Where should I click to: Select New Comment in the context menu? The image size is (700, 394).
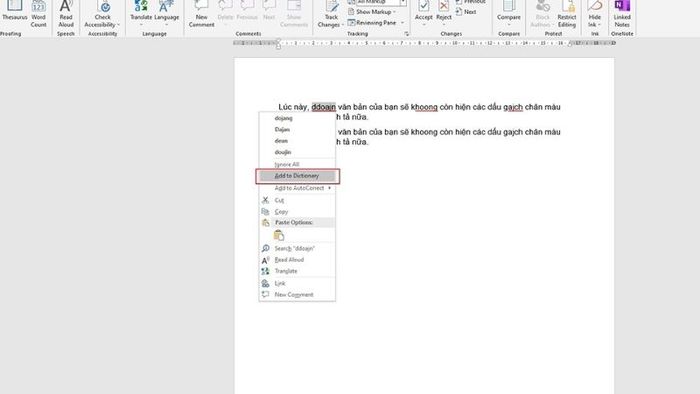pos(297,295)
